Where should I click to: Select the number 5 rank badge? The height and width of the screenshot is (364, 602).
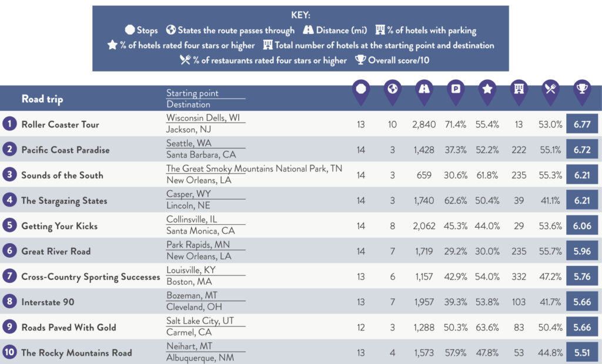pos(9,225)
